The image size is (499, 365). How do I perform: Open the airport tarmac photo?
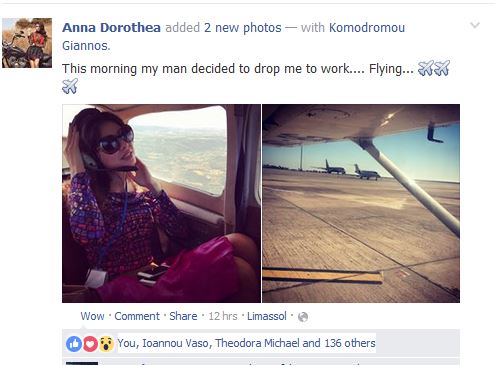pos(361,203)
